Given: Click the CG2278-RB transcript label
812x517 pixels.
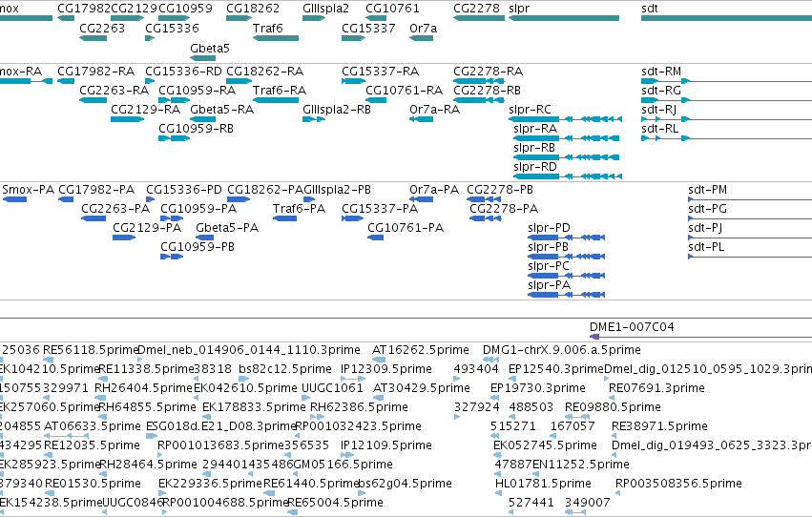Looking at the screenshot, I should (487, 90).
